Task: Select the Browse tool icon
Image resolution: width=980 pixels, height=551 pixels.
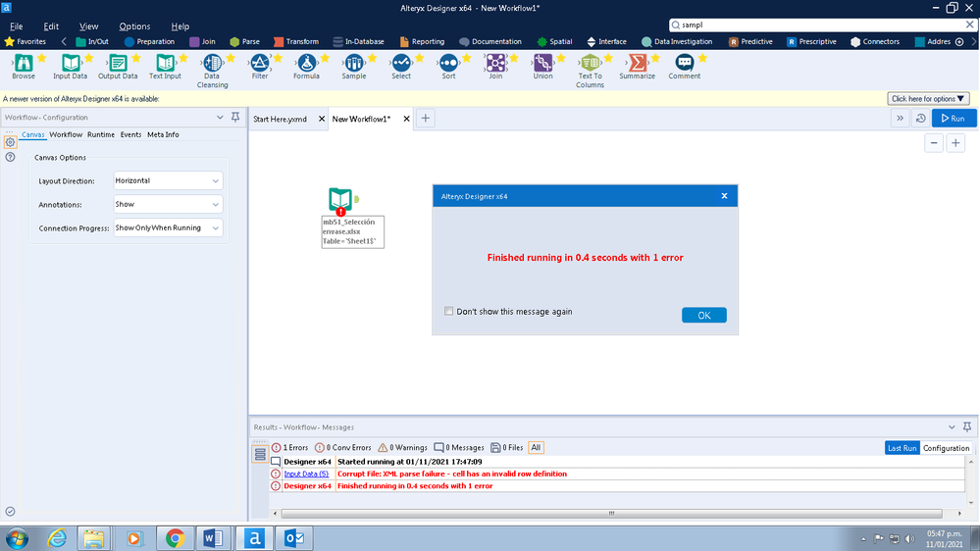Action: coord(24,63)
